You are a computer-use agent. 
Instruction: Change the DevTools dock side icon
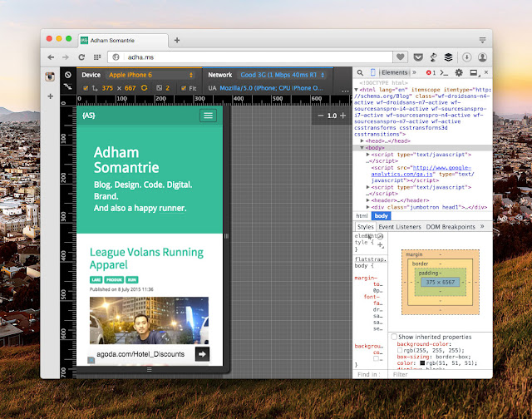click(x=474, y=72)
